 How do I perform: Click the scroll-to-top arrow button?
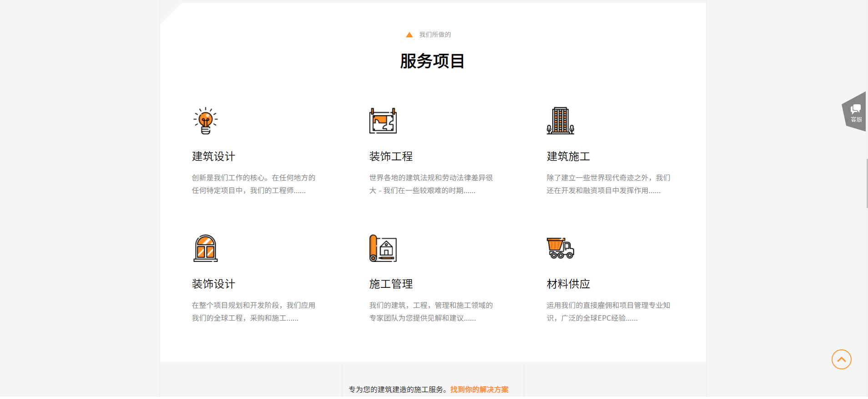point(841,359)
